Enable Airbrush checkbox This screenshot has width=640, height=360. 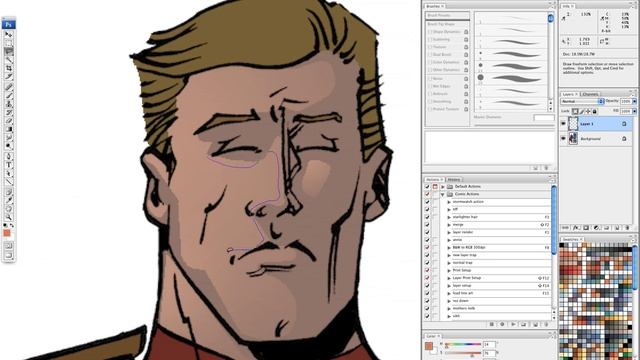429,94
